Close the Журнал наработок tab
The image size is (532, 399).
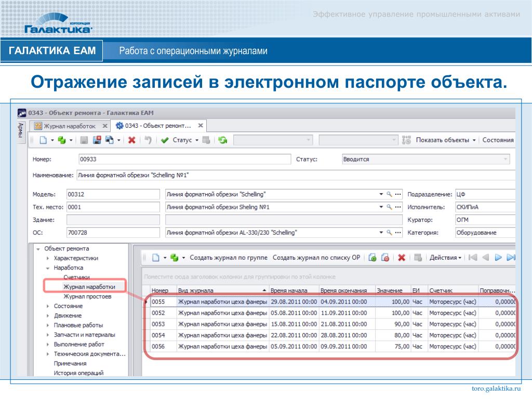point(105,126)
